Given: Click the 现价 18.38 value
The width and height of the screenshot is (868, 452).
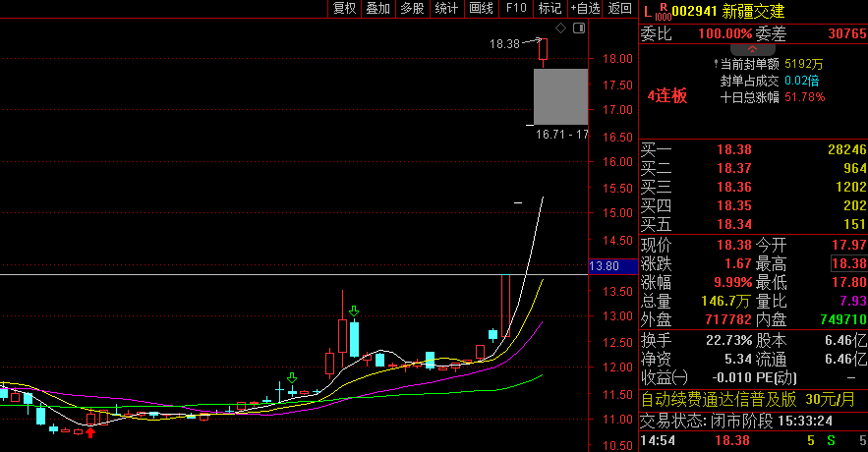Looking at the screenshot, I should 734,245.
